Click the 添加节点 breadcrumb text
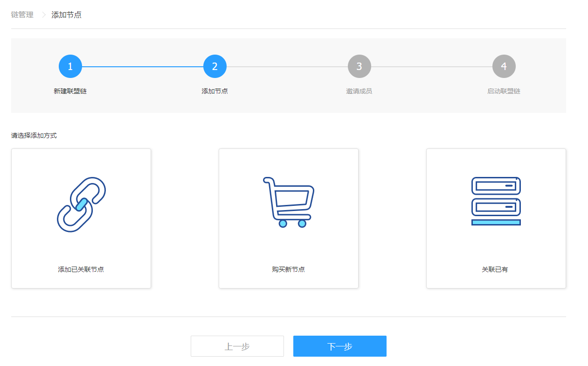Image resolution: width=588 pixels, height=366 pixels. tap(66, 15)
